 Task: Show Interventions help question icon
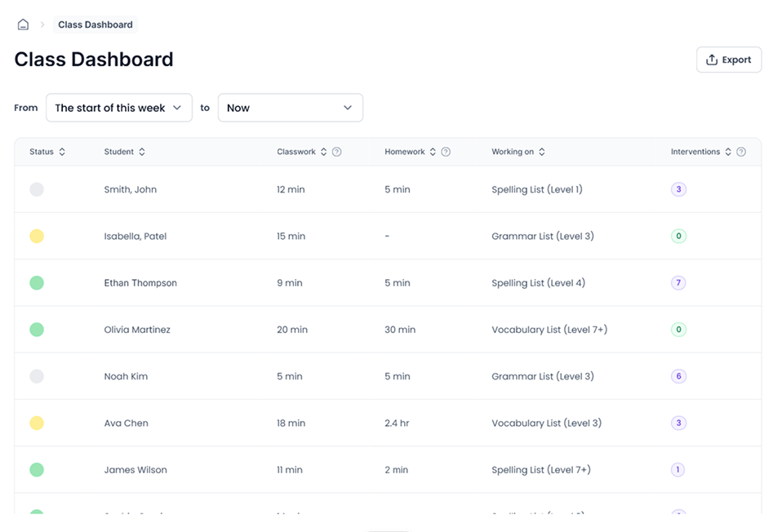741,152
